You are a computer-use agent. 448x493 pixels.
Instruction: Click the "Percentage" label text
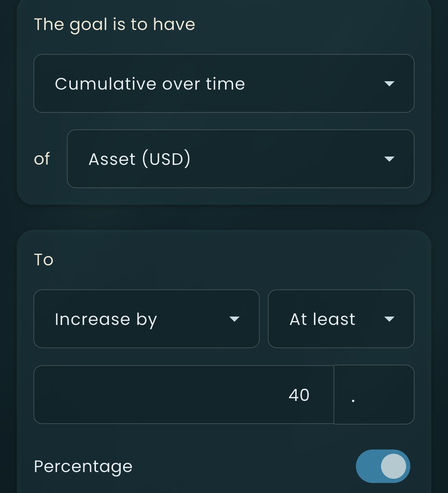[x=83, y=467]
